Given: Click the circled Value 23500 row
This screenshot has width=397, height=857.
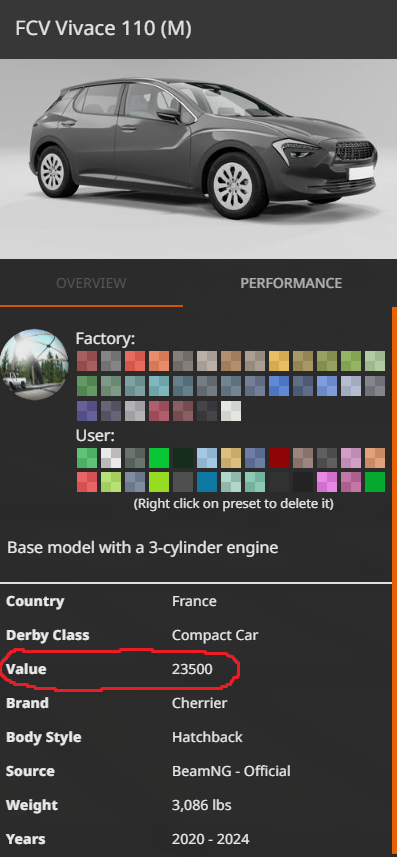Looking at the screenshot, I should pyautogui.click(x=119, y=669).
